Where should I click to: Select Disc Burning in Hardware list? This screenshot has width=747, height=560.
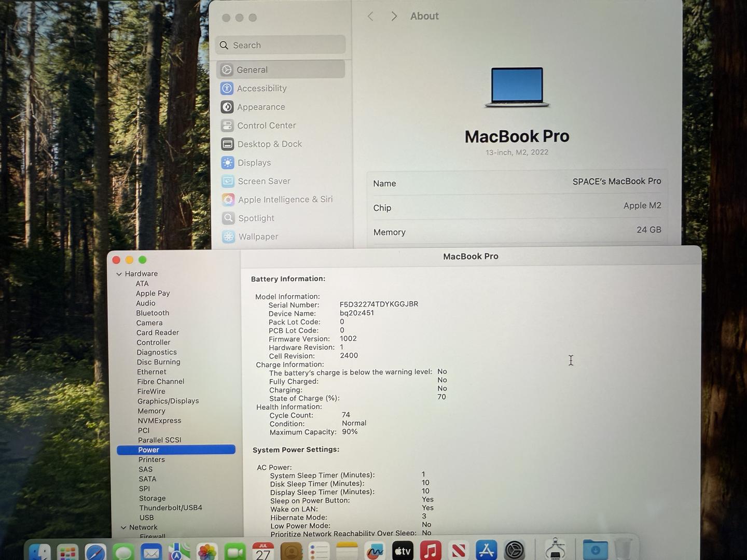(159, 362)
